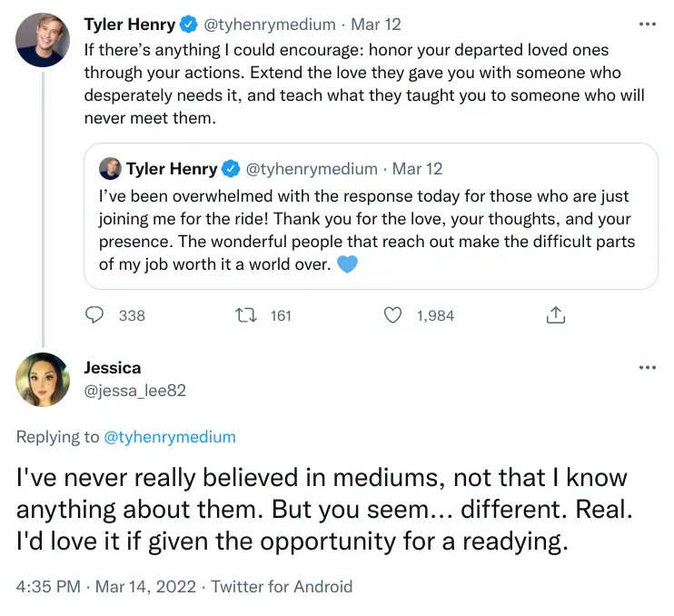Open the @jessa_lee82 handle

point(135,390)
